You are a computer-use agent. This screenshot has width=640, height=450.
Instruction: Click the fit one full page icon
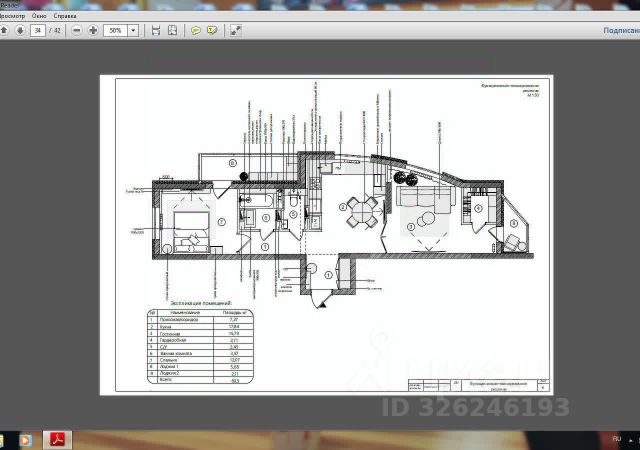point(173,30)
